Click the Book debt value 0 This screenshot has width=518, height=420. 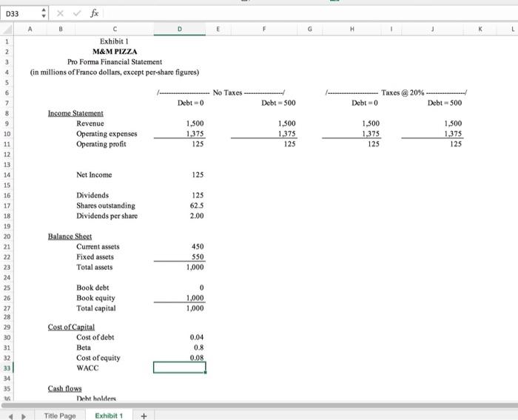click(201, 288)
